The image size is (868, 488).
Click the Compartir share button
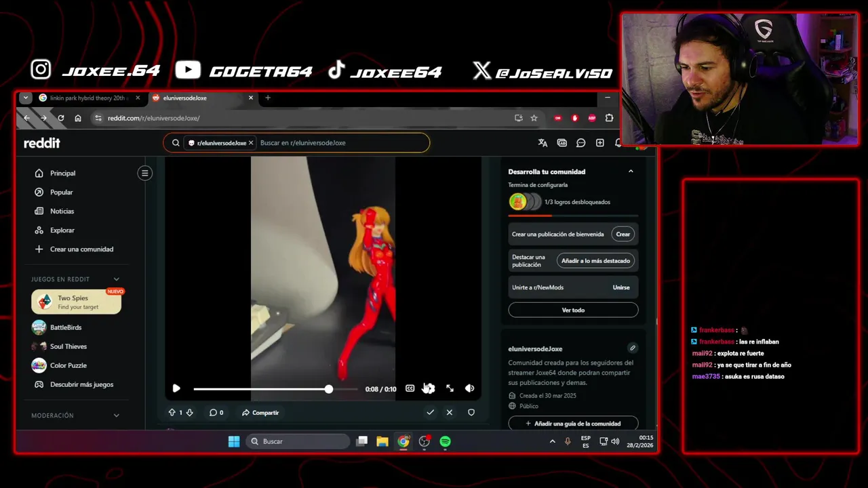pos(260,412)
